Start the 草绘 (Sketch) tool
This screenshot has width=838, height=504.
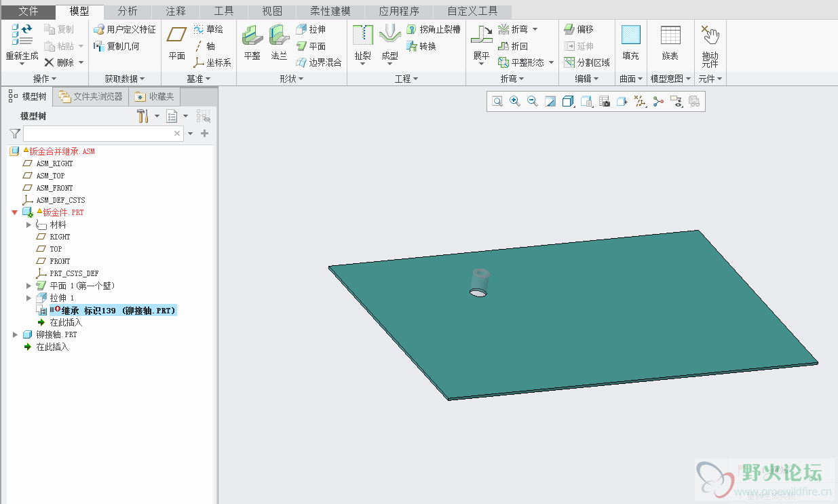pyautogui.click(x=208, y=29)
